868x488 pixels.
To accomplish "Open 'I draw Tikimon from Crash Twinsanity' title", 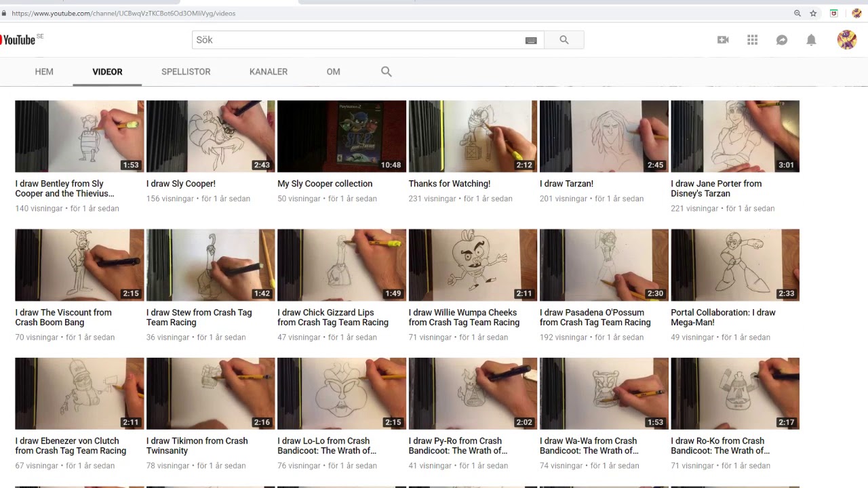I will (197, 446).
